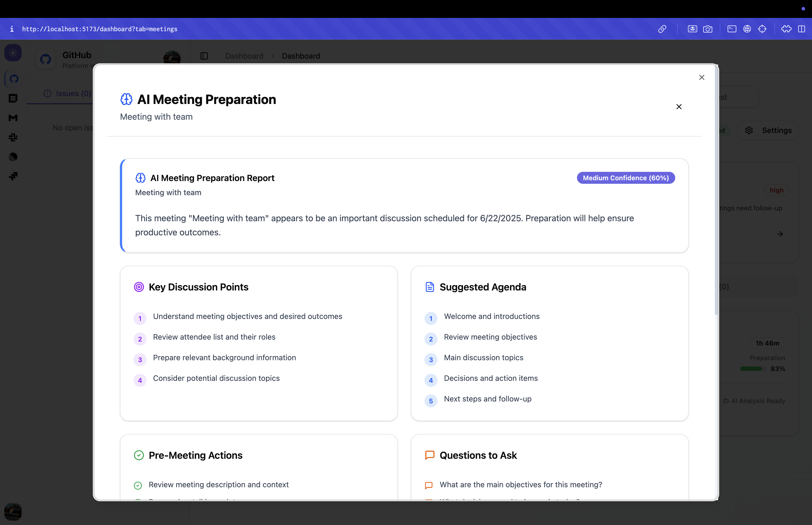Click the globe network icon
The height and width of the screenshot is (525, 812).
[747, 29]
